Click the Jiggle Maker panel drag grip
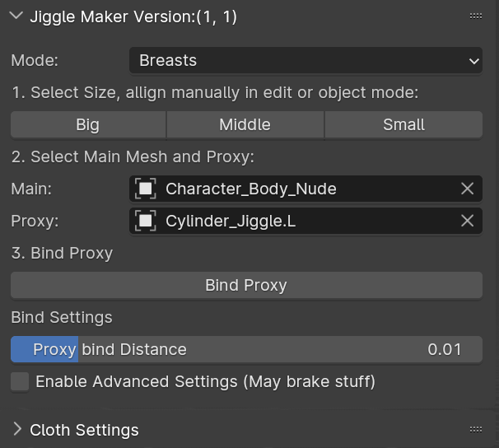Screen dimensions: 499x448 pyautogui.click(x=475, y=16)
